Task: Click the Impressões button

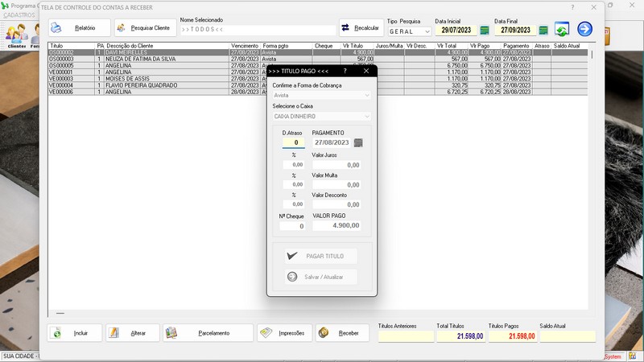Action: [x=284, y=333]
